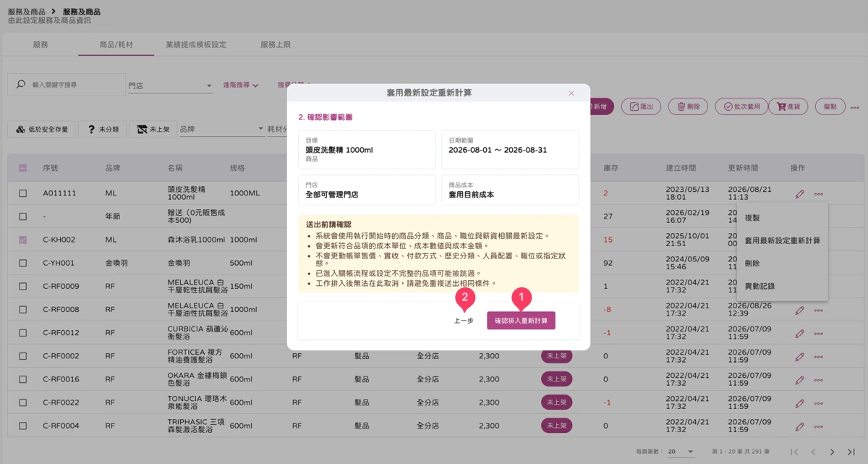
Task: Toggle the select-all checkbox in the table header
Action: click(22, 168)
